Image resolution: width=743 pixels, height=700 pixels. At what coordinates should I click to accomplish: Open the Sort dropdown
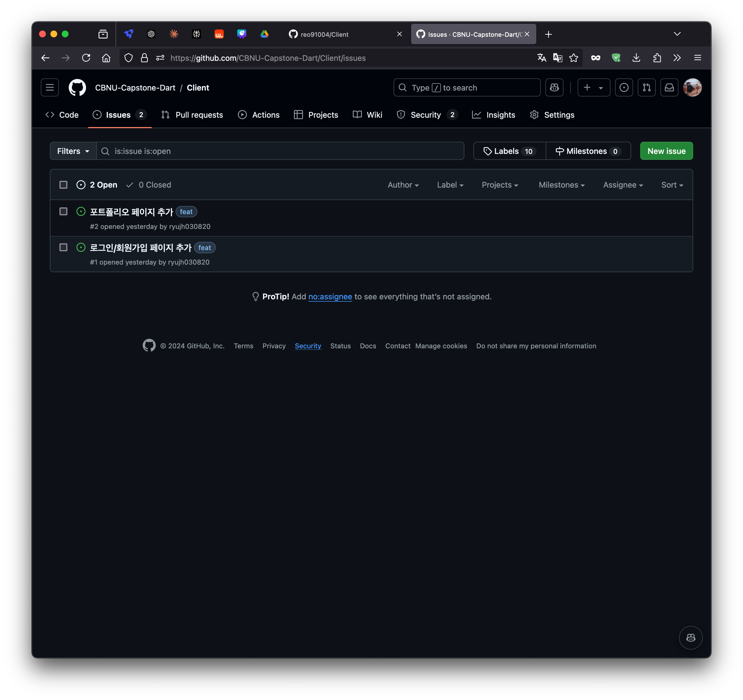point(672,185)
